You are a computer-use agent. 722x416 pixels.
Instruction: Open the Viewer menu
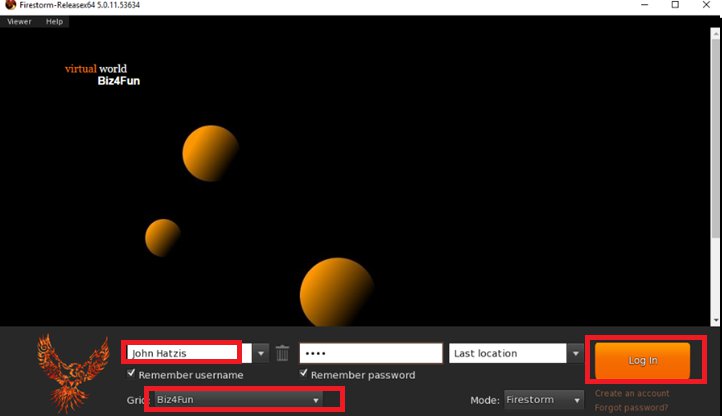[x=19, y=21]
